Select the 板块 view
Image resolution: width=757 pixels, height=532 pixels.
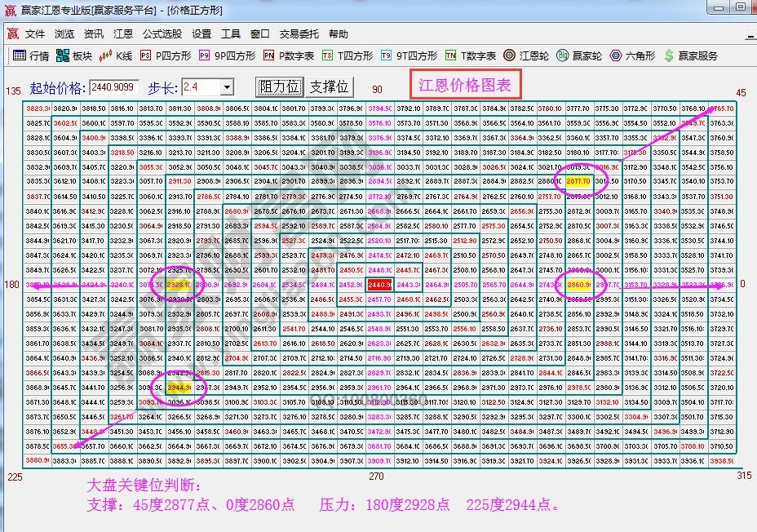tap(75, 56)
